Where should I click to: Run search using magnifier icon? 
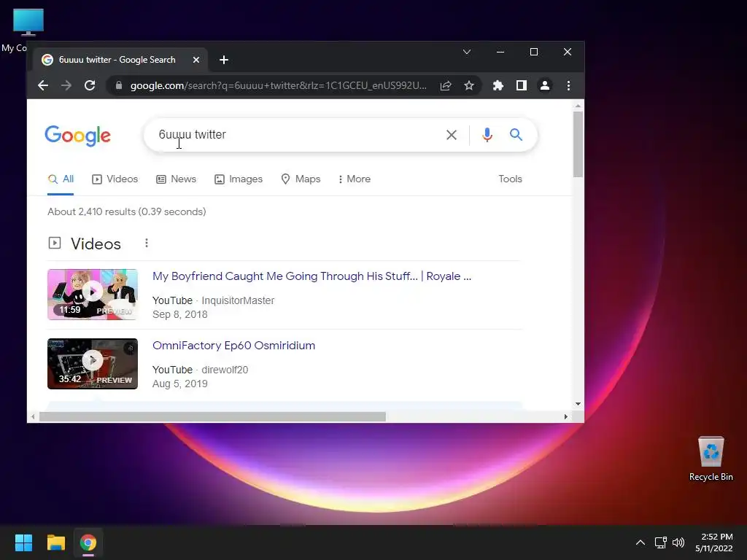516,135
